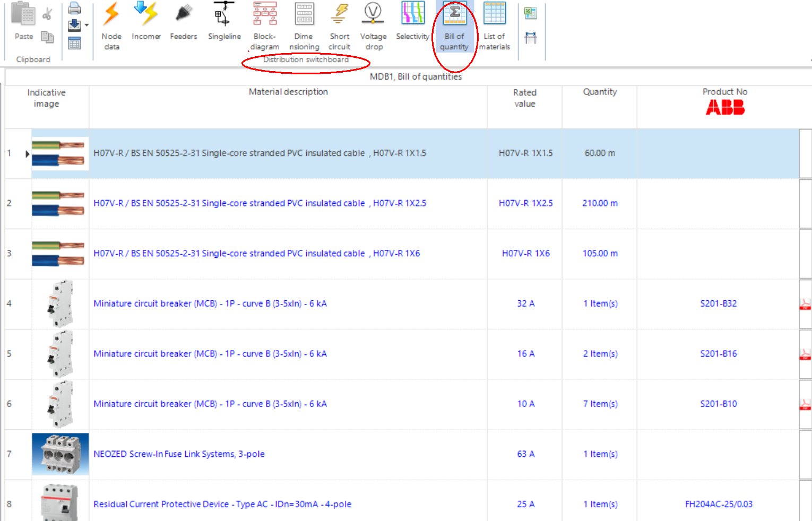Open the Block-diagram view

click(264, 24)
